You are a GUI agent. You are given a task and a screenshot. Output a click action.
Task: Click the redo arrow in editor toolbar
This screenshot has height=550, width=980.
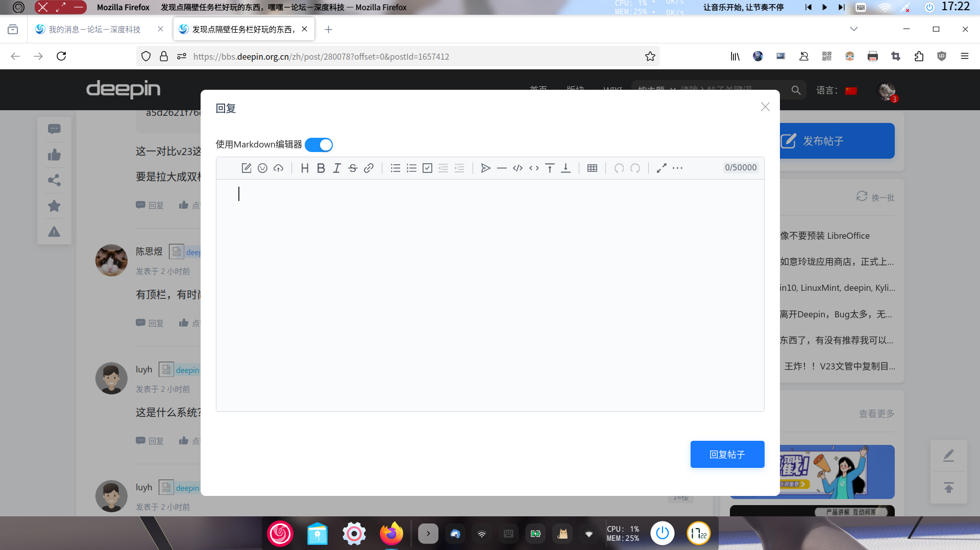[x=635, y=168]
